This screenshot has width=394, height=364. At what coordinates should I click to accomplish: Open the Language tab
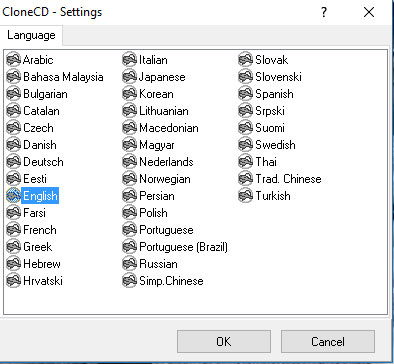click(x=31, y=35)
